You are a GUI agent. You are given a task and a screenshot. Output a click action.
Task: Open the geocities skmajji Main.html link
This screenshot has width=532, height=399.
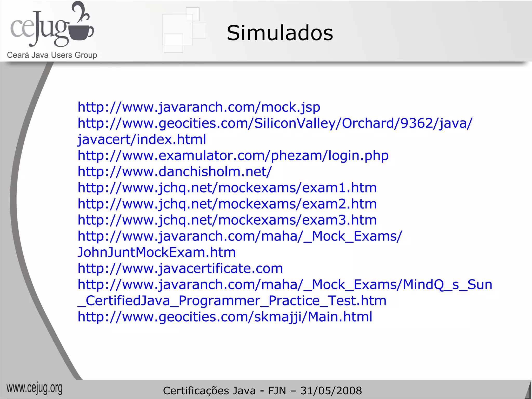click(225, 316)
